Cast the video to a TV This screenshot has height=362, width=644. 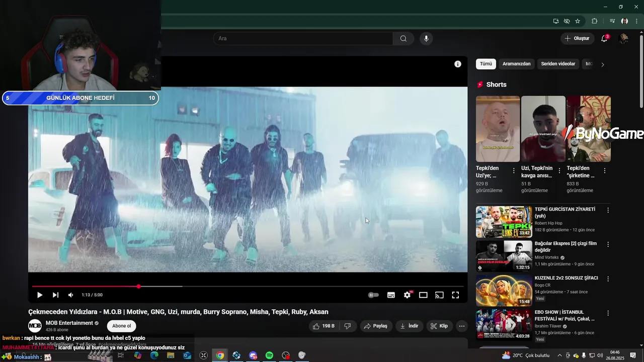tap(439, 295)
